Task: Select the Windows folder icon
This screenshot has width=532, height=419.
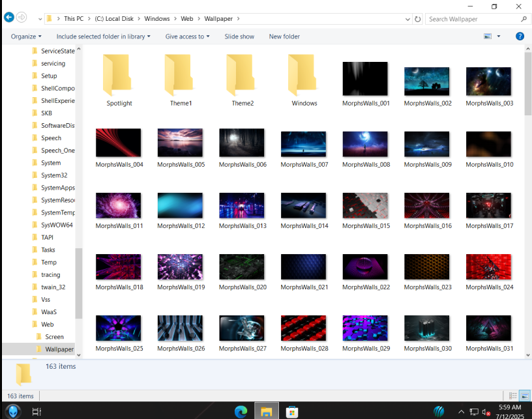Action: point(303,75)
